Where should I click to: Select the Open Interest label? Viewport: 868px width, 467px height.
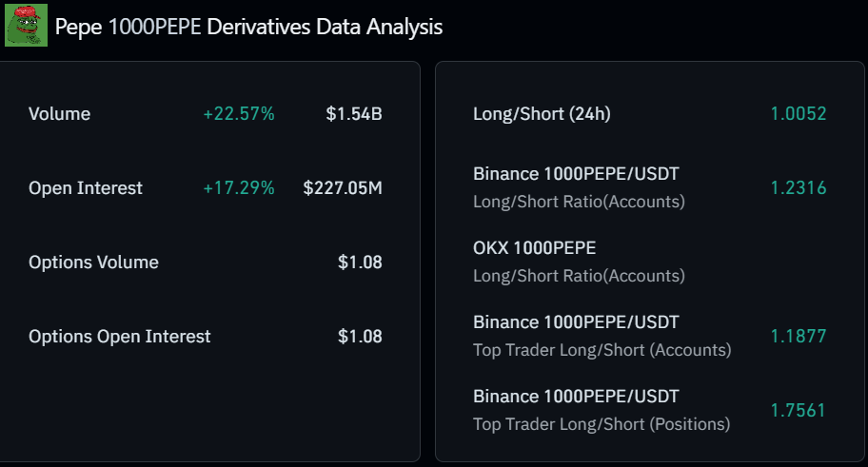[86, 188]
